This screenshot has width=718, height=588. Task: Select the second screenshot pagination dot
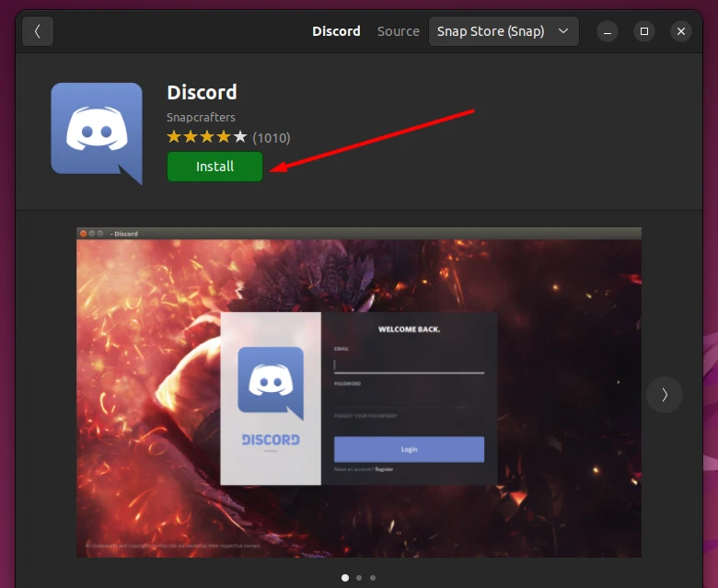tap(359, 578)
